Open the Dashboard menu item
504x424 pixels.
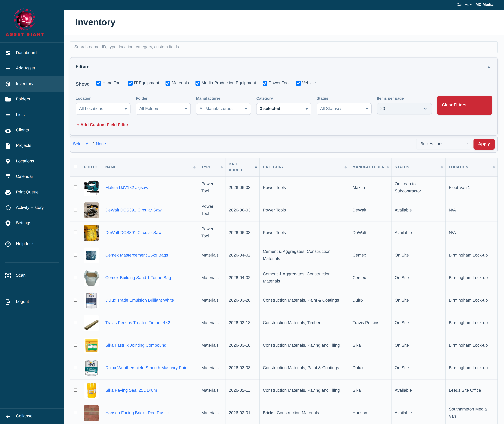pos(32,53)
